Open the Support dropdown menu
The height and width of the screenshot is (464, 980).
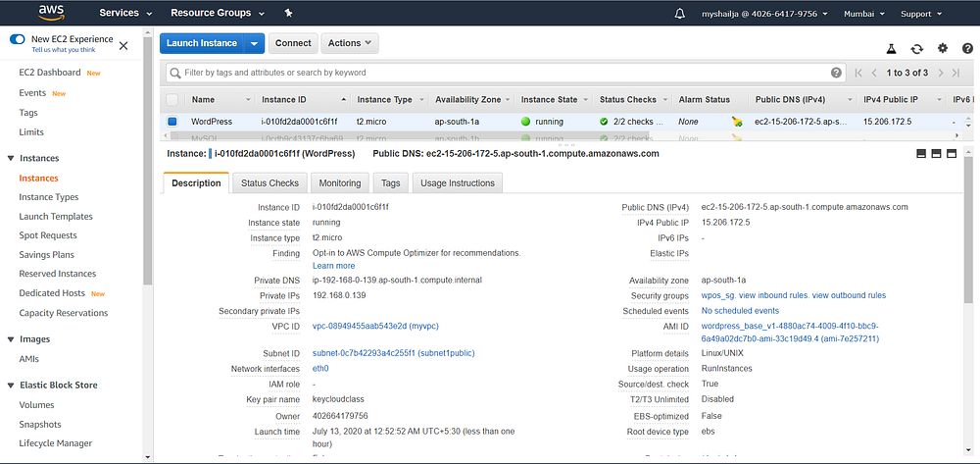921,13
